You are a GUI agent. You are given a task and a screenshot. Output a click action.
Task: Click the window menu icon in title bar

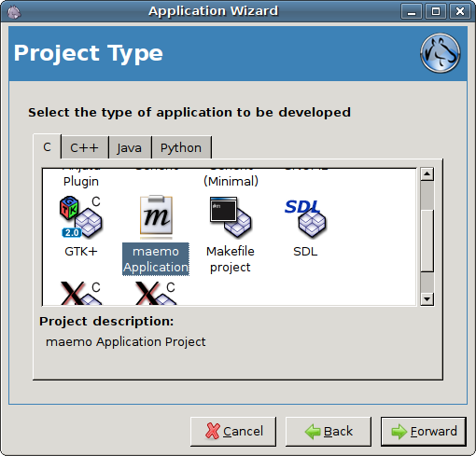click(x=14, y=12)
